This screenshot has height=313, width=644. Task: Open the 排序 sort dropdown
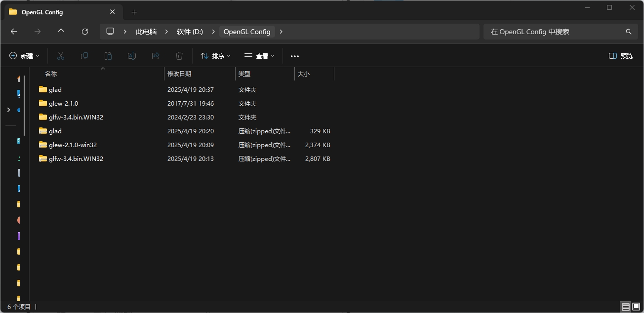[215, 56]
